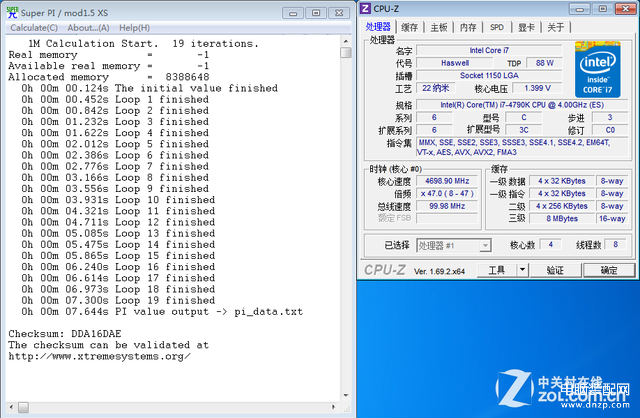The image size is (640, 418).
Task: Click the CPU-Z title bar Z icon
Action: click(366, 8)
